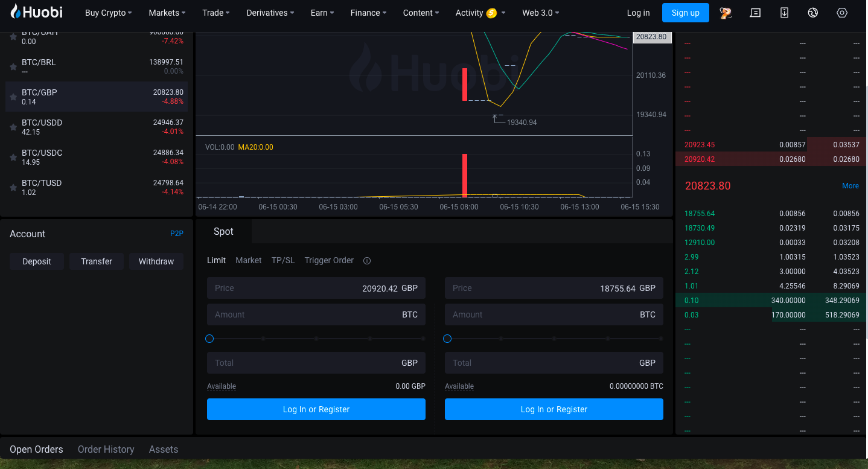Click the sell-side amount slider handle
Viewport: 868px width, 469px height.
point(447,339)
